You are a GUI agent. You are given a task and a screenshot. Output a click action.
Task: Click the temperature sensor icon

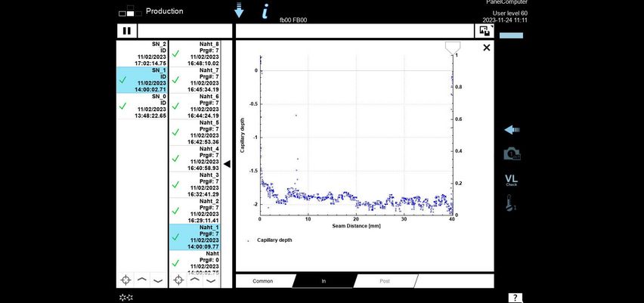tap(512, 203)
